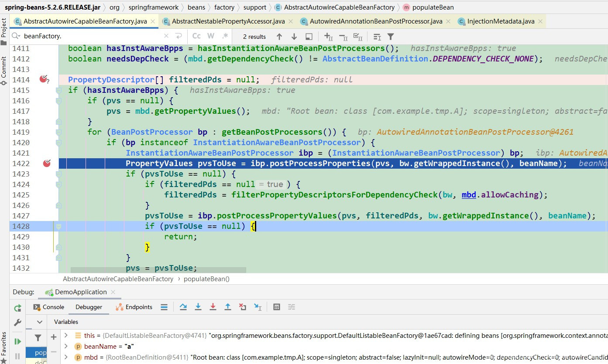This screenshot has width=608, height=364.
Task: Click the red Force Step Into arrow
Action: pos(213,307)
